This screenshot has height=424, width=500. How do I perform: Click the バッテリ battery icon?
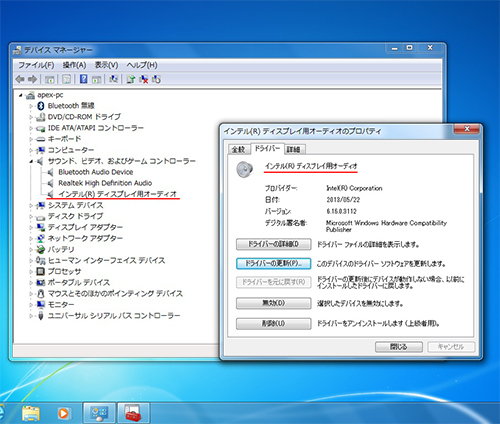41,249
